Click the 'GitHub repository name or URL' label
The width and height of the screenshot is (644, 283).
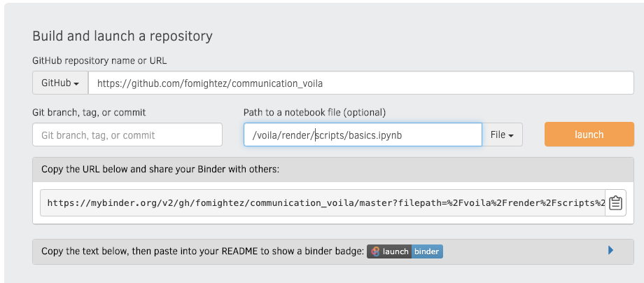[99, 60]
